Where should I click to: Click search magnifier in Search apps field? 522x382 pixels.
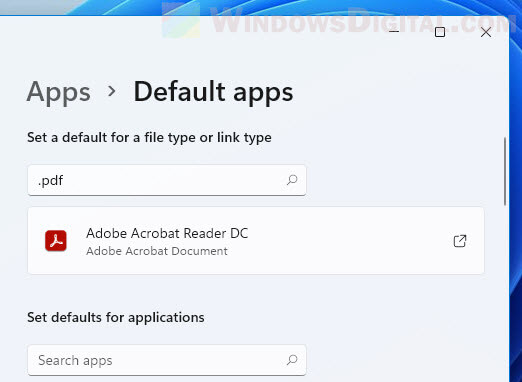[292, 360]
